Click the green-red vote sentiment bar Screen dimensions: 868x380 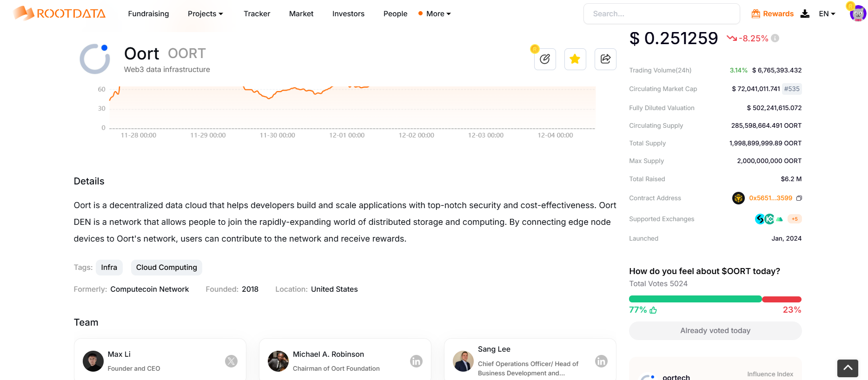tap(715, 299)
